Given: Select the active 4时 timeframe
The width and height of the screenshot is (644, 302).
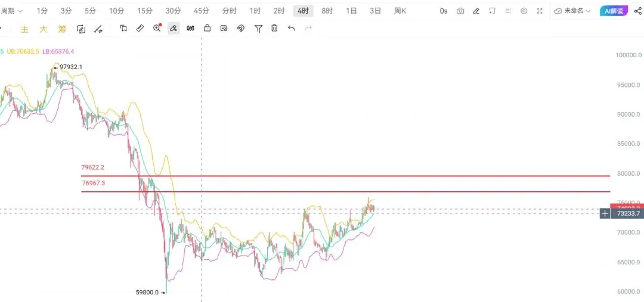Looking at the screenshot, I should click(303, 11).
